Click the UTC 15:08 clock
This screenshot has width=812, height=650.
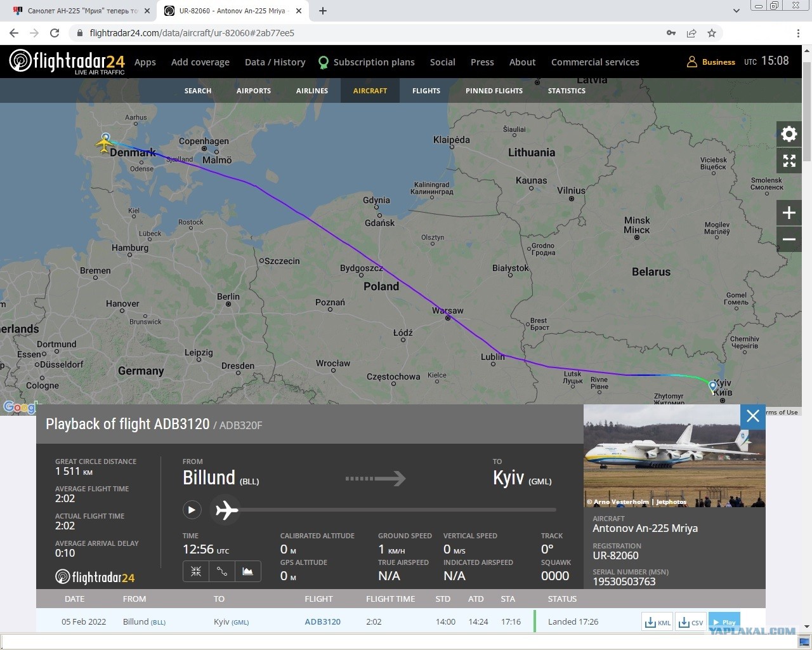(x=766, y=61)
